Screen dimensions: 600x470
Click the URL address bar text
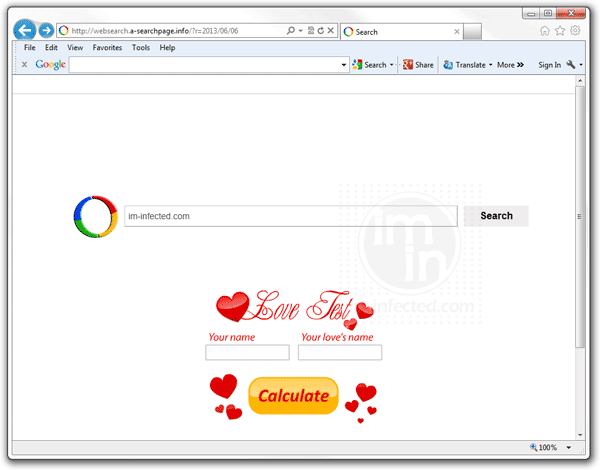coord(155,31)
